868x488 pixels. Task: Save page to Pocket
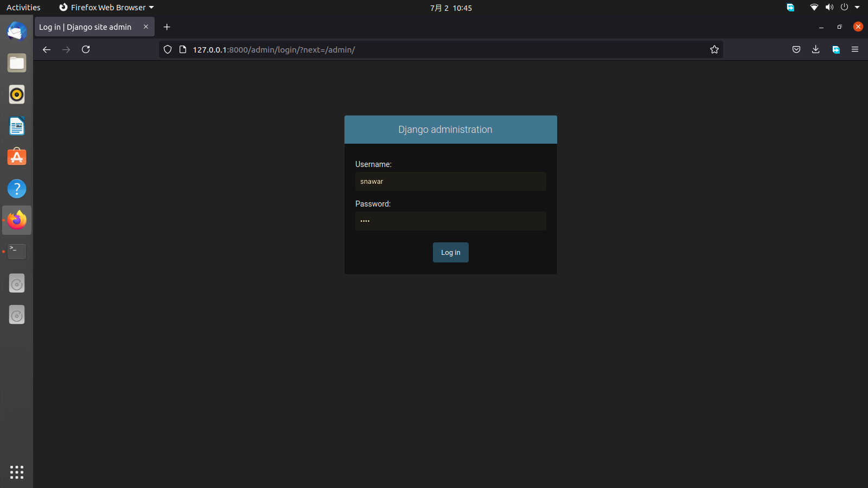tap(796, 49)
